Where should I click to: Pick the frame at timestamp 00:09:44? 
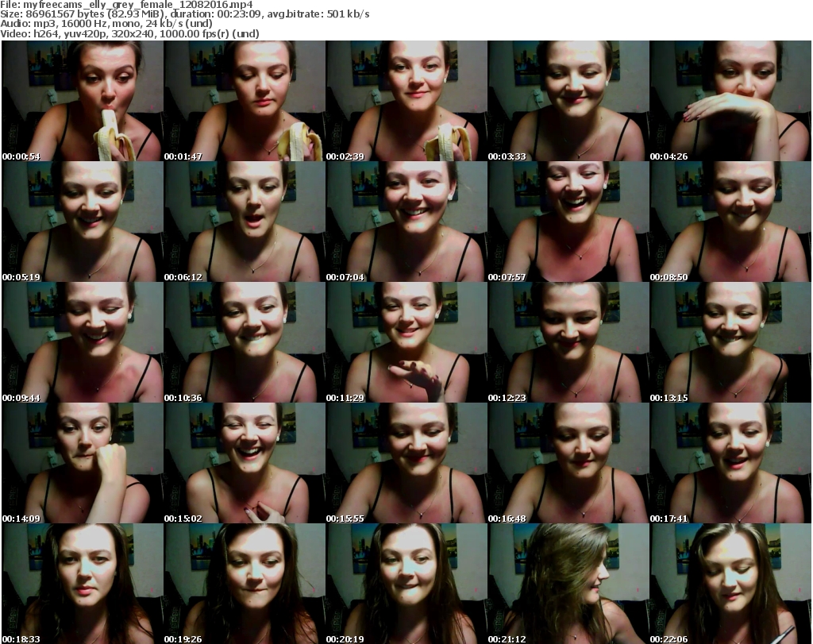83,342
